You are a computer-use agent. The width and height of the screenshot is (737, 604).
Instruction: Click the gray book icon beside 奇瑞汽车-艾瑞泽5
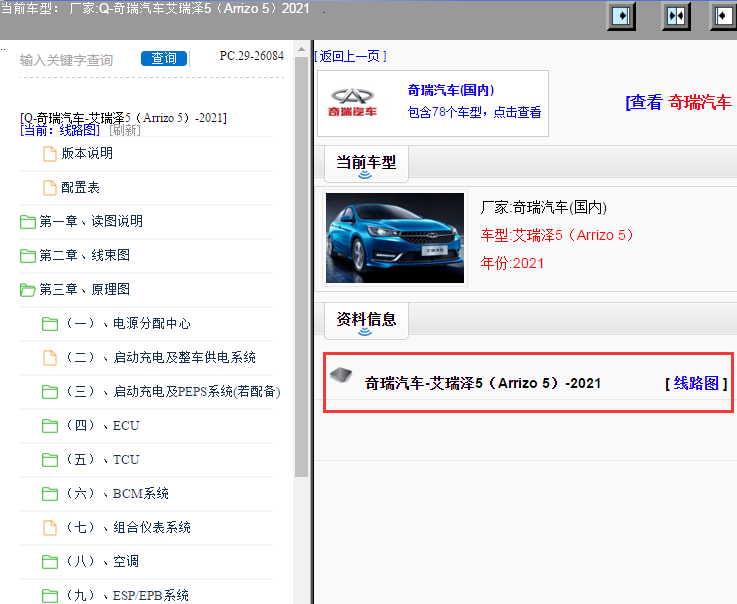click(x=341, y=375)
